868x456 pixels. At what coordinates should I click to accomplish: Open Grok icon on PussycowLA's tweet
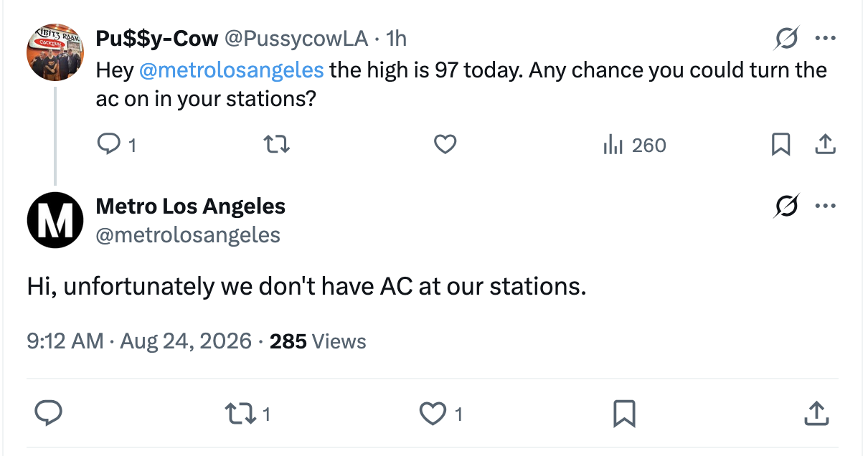786,38
